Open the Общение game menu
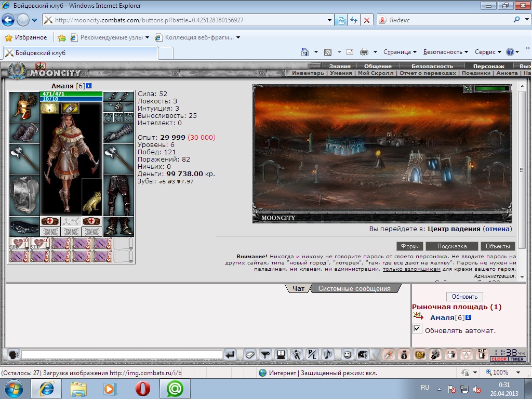532x399 pixels. [x=378, y=66]
